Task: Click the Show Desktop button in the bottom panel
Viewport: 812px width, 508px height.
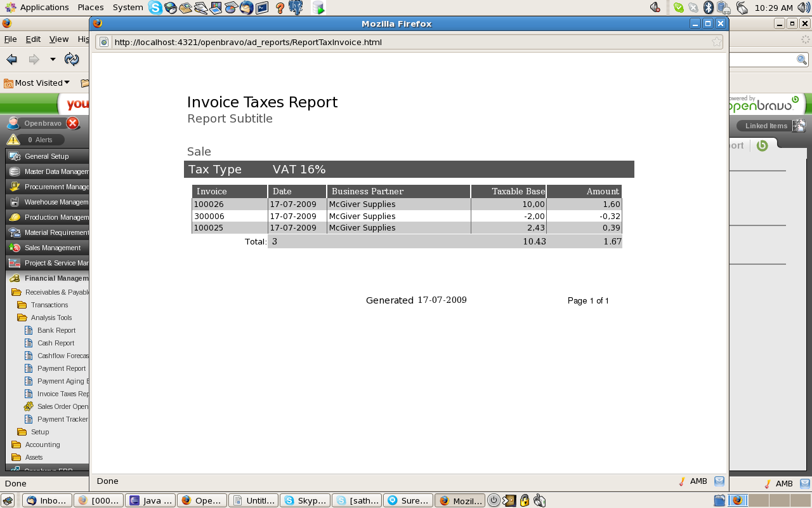Action: coord(8,500)
